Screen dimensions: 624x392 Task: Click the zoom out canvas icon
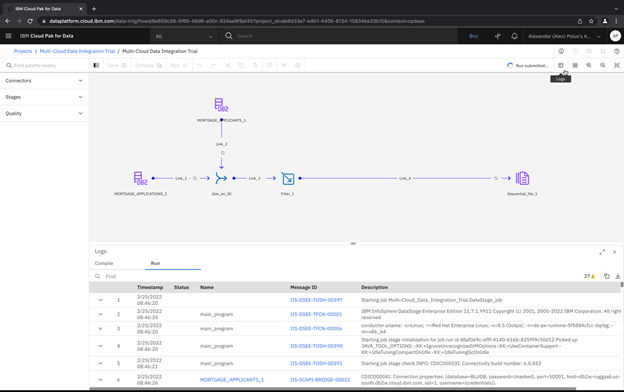603,65
